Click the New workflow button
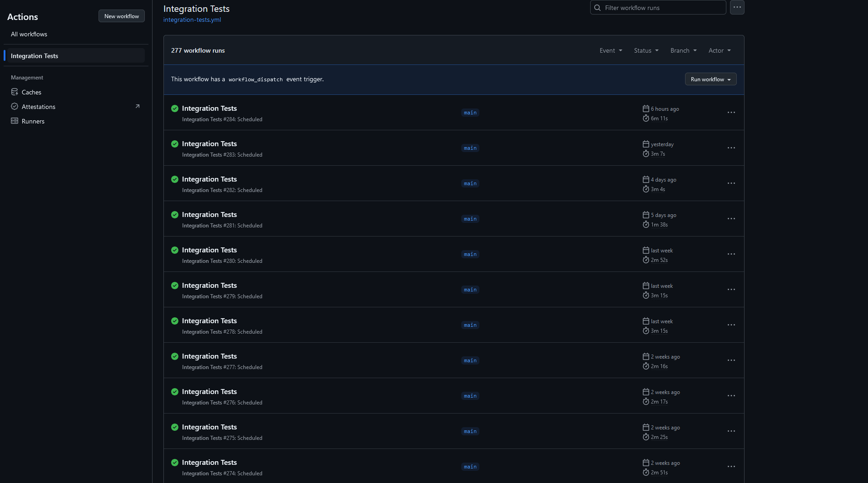Image resolution: width=868 pixels, height=483 pixels. click(121, 16)
